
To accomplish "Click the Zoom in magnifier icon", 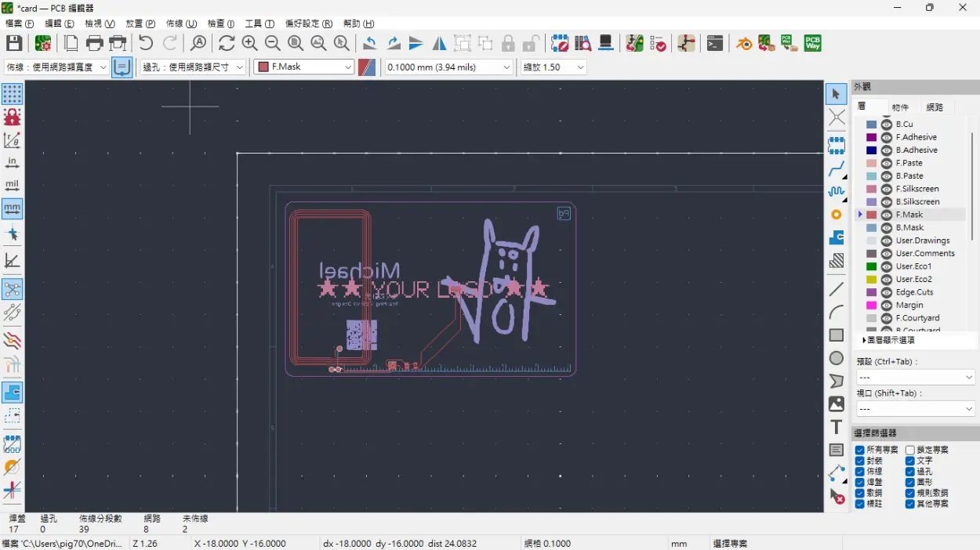I will tap(249, 43).
